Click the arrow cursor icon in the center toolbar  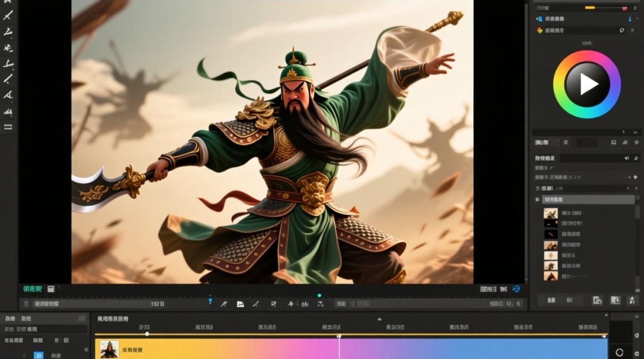coord(291,304)
